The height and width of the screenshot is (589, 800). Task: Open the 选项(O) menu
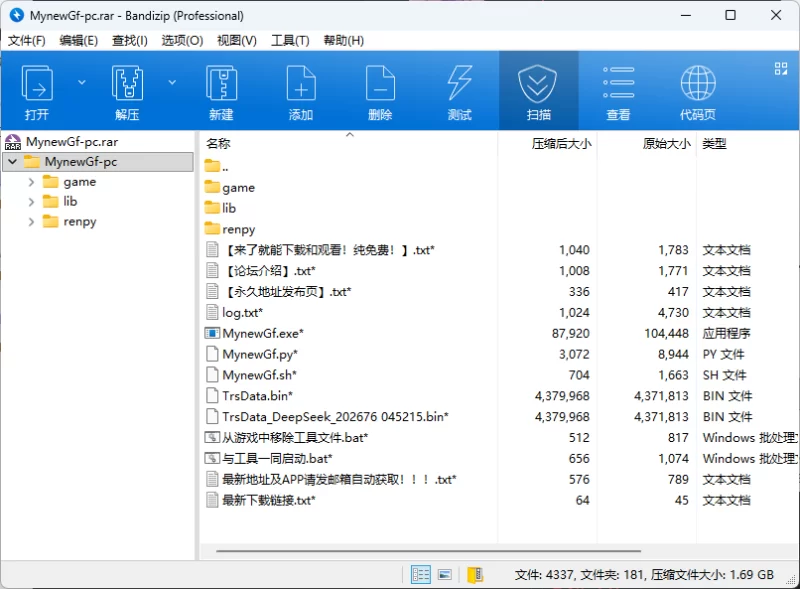[182, 40]
